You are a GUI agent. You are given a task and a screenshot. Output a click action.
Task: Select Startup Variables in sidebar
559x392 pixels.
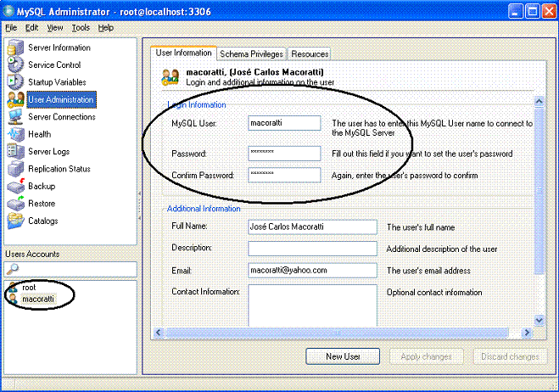(57, 82)
